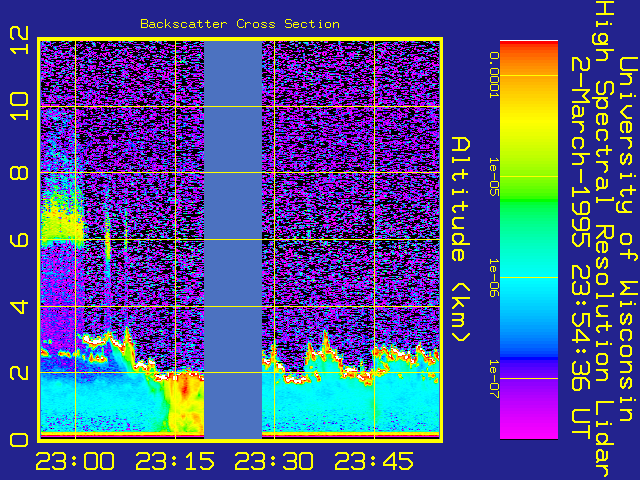Click colorbar label 1e-07
Image resolution: width=640 pixels, height=480 pixels.
click(x=494, y=378)
